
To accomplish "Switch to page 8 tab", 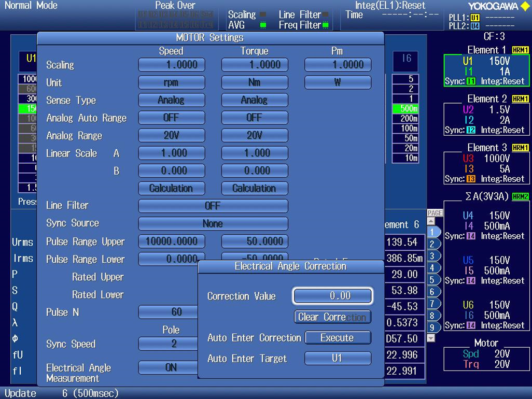I will coord(433,316).
